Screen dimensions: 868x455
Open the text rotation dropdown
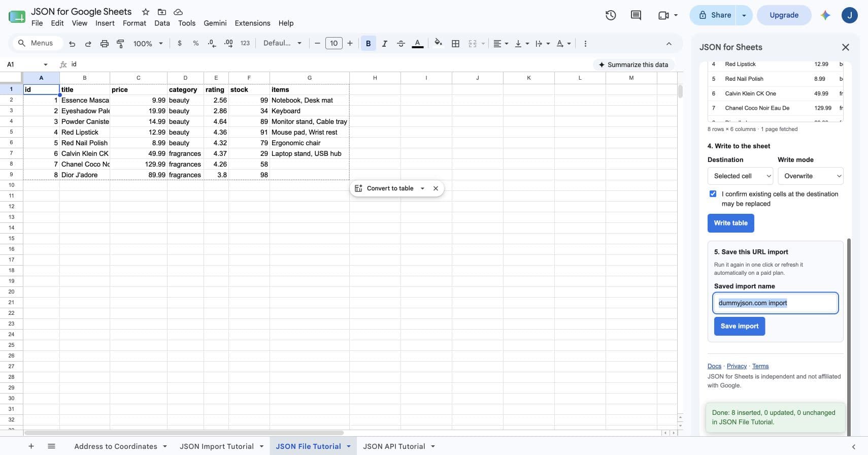tap(563, 44)
